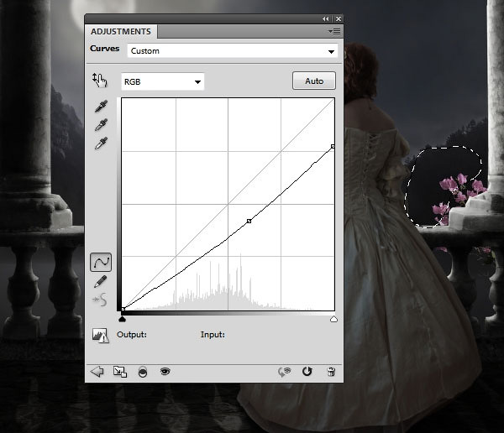This screenshot has height=433, width=504.
Task: Reset curves to adjustment defaults
Action: (x=307, y=372)
